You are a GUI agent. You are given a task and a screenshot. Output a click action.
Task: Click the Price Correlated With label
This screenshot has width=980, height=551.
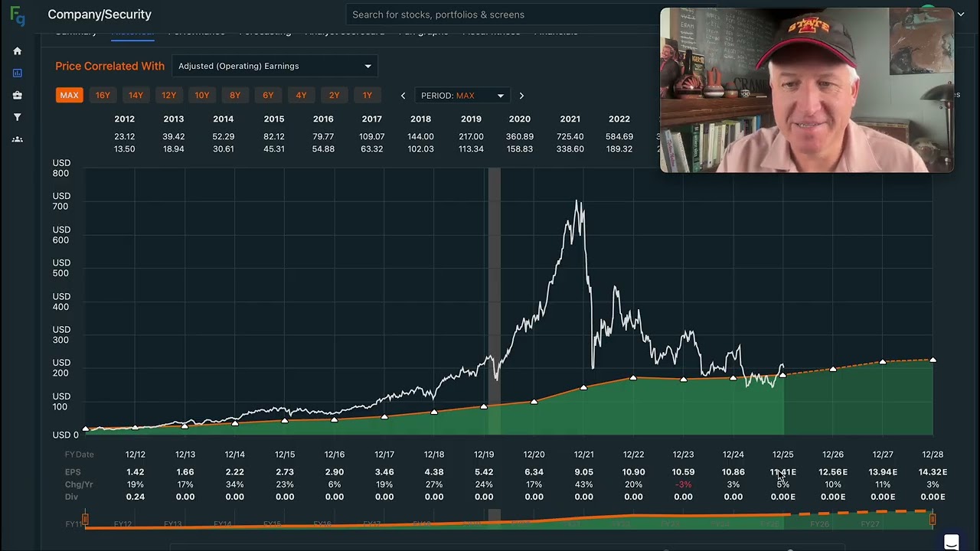109,66
